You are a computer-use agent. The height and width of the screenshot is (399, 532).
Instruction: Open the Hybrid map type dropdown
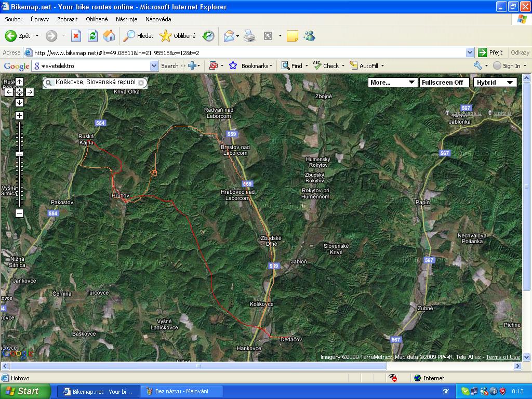[495, 82]
